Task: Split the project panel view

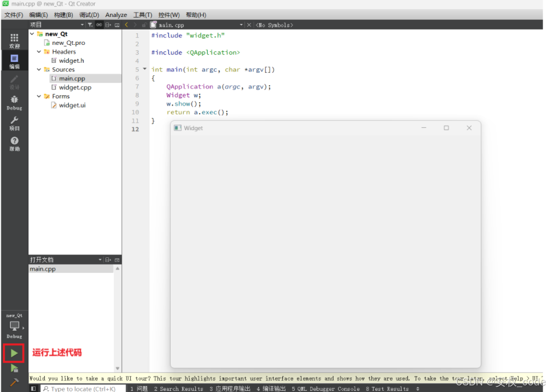Action: (x=108, y=25)
